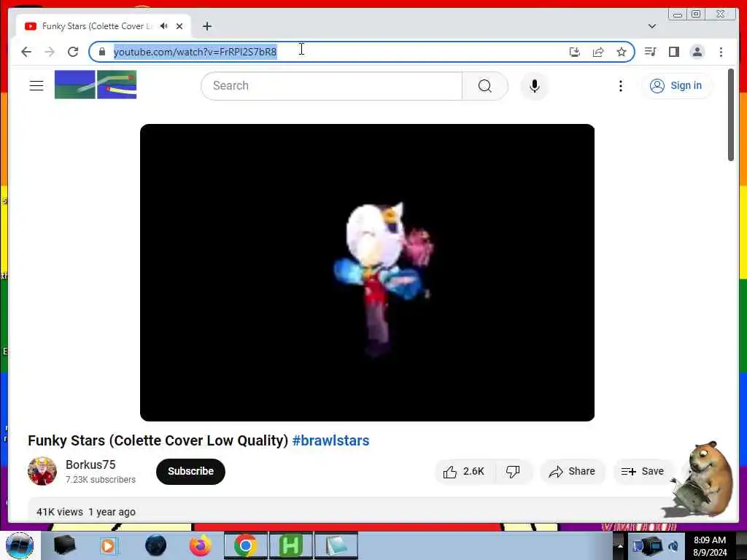Open volume tray icon
The height and width of the screenshot is (560, 747).
[x=673, y=545]
